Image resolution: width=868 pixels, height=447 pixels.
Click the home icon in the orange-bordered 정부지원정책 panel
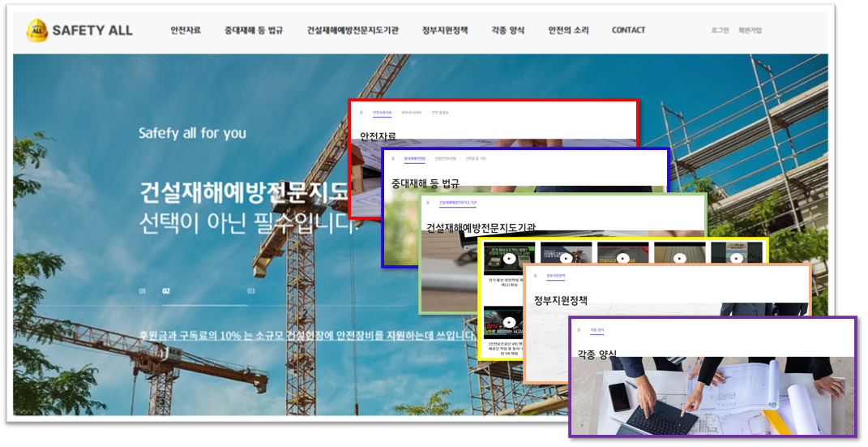pyautogui.click(x=534, y=276)
